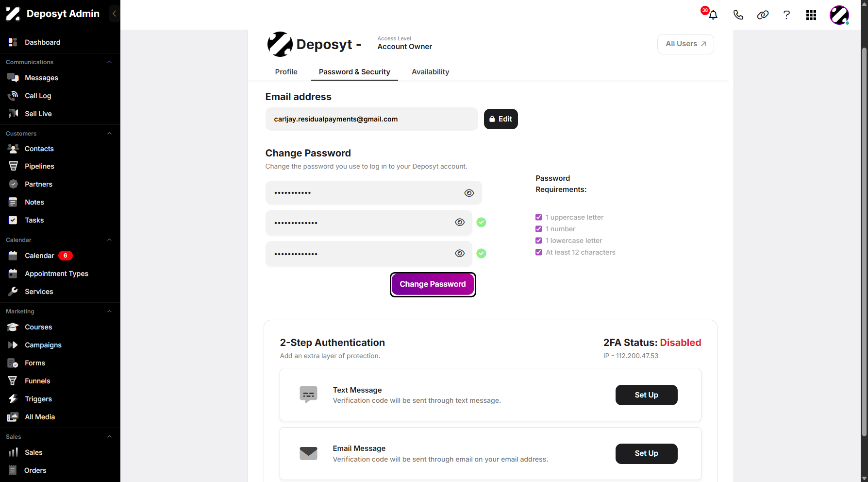Open the quick links chain icon
This screenshot has height=482, width=868.
763,15
